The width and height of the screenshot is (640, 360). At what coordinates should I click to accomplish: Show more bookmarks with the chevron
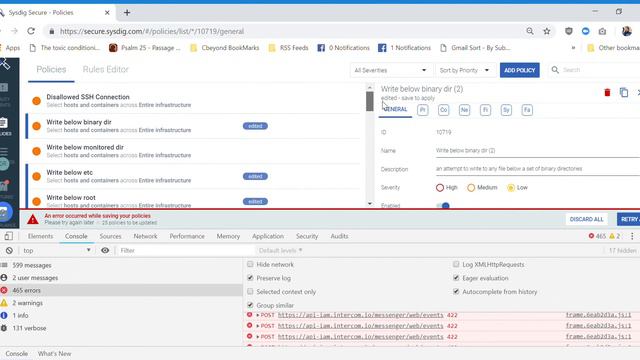(x=573, y=48)
